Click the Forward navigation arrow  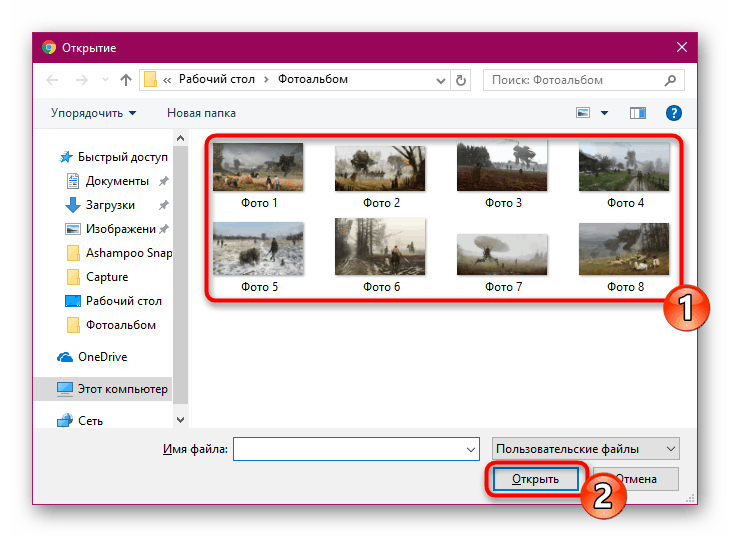tap(81, 80)
